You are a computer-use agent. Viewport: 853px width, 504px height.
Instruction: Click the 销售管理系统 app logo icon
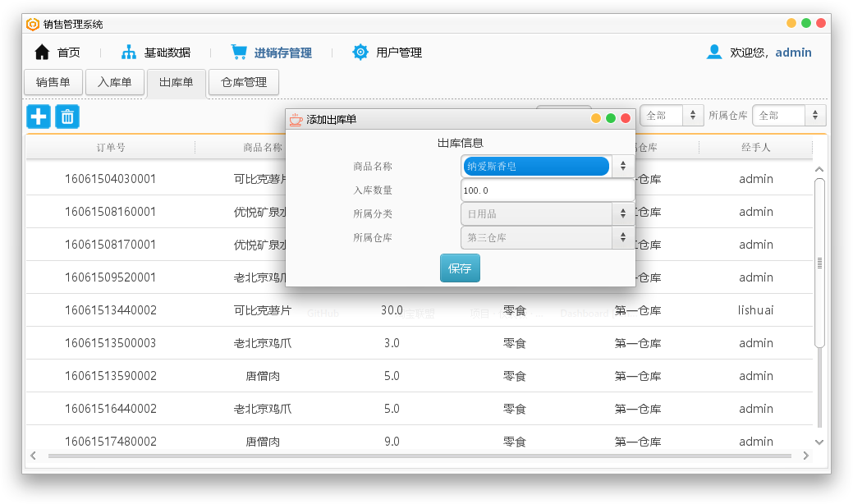point(33,24)
